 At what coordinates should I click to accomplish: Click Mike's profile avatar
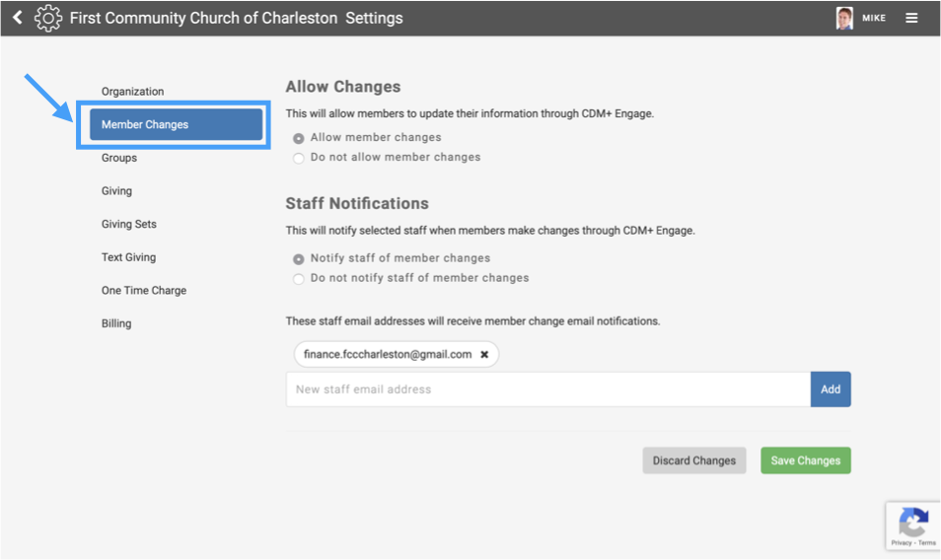pyautogui.click(x=844, y=18)
